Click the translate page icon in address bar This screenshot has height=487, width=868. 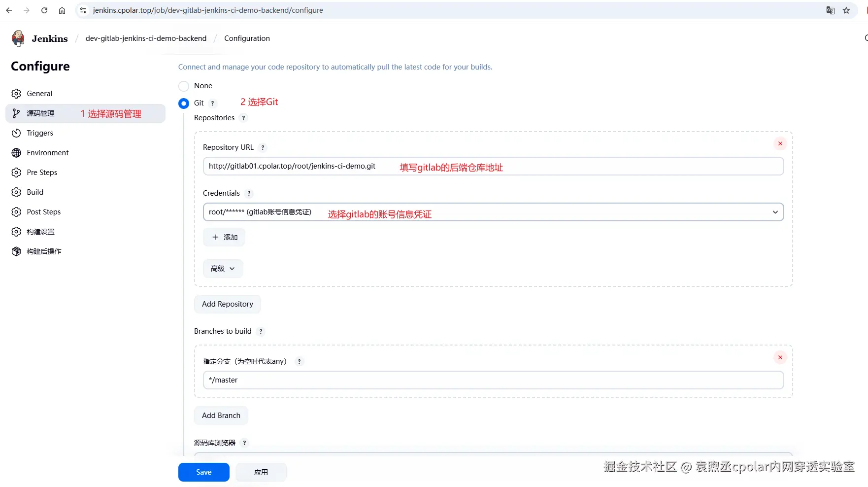point(831,10)
